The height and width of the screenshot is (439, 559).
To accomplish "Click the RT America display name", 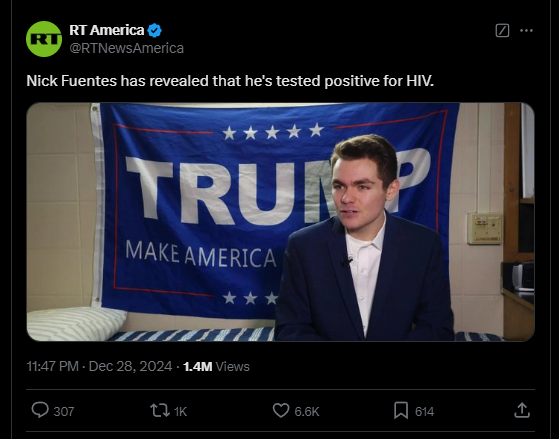I will (107, 30).
